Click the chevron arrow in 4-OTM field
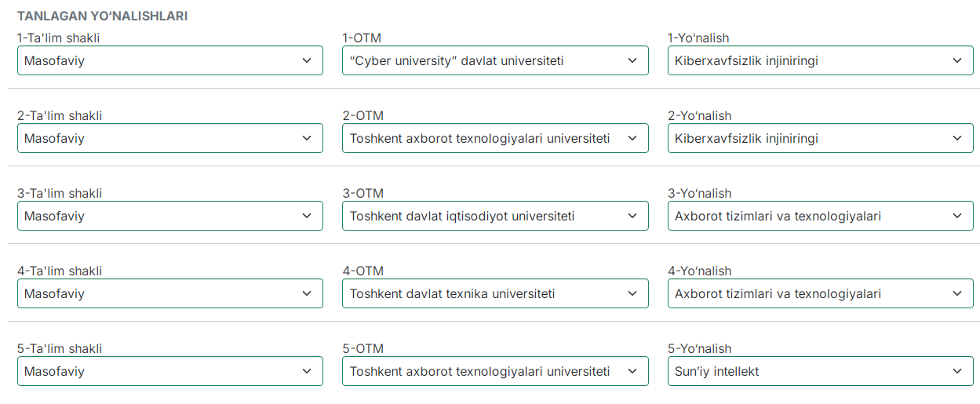 pos(632,293)
